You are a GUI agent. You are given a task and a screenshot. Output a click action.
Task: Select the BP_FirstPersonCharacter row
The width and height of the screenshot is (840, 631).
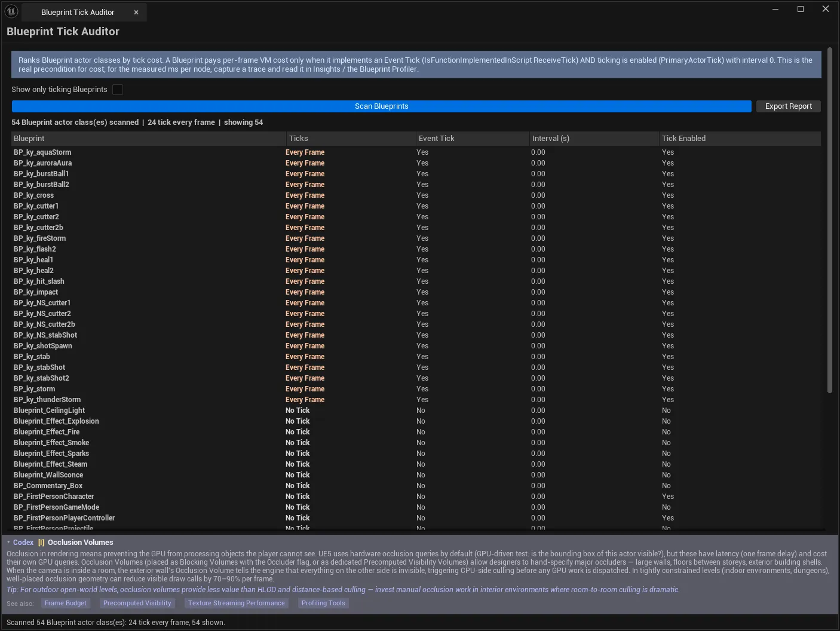(416, 497)
